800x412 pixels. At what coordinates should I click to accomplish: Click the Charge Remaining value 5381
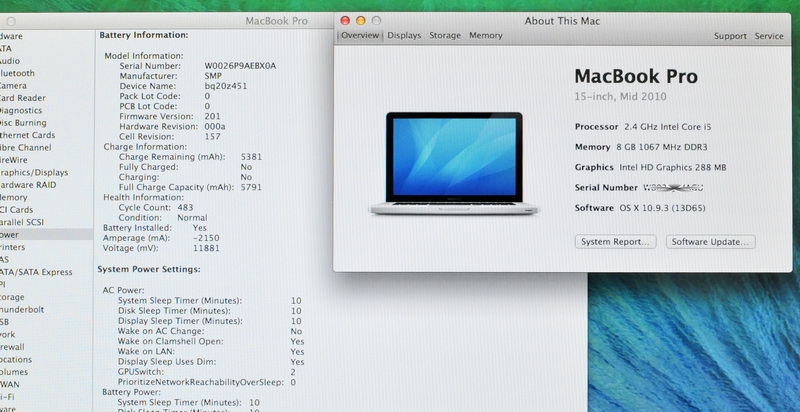(251, 157)
